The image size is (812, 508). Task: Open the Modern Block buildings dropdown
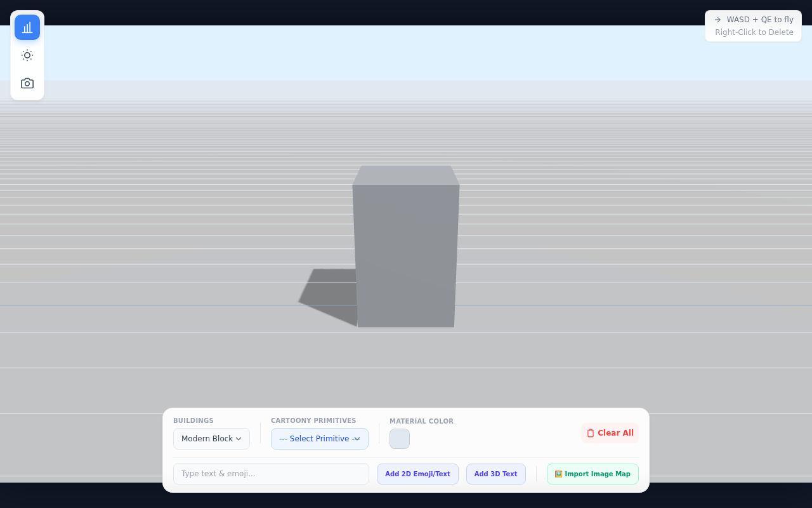(x=211, y=439)
